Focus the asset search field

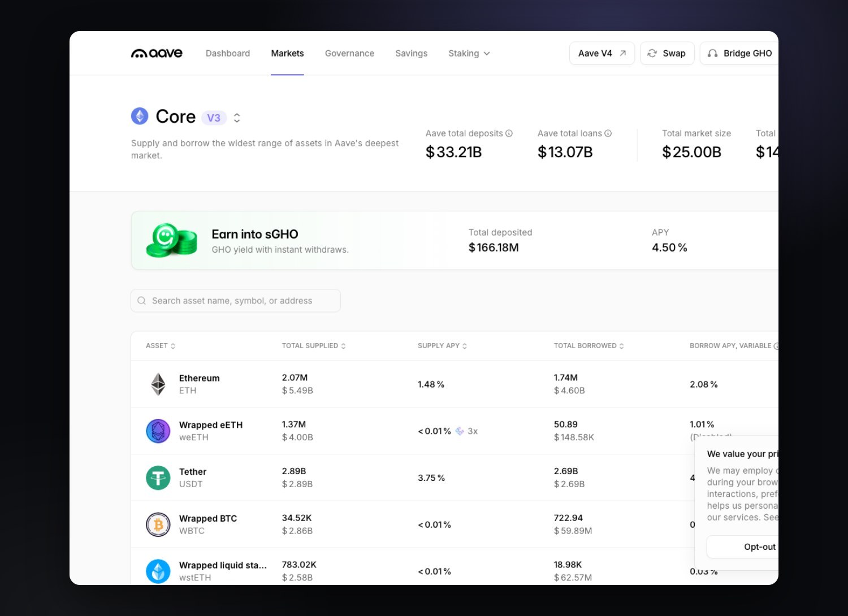(x=236, y=301)
